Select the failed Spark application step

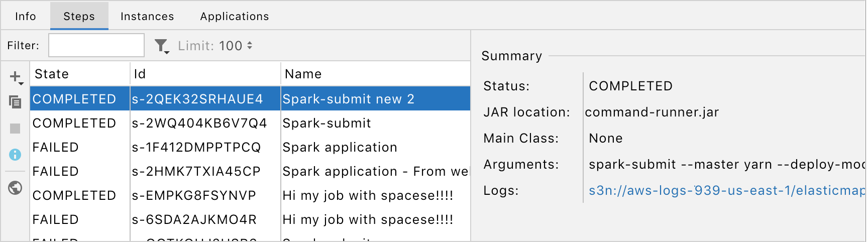[x=250, y=147]
